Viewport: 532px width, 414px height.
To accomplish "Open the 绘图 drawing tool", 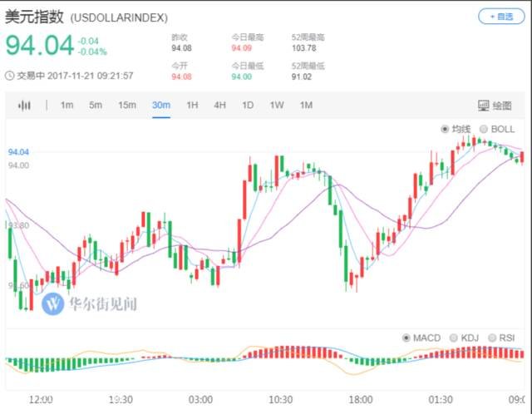I will click(x=495, y=106).
